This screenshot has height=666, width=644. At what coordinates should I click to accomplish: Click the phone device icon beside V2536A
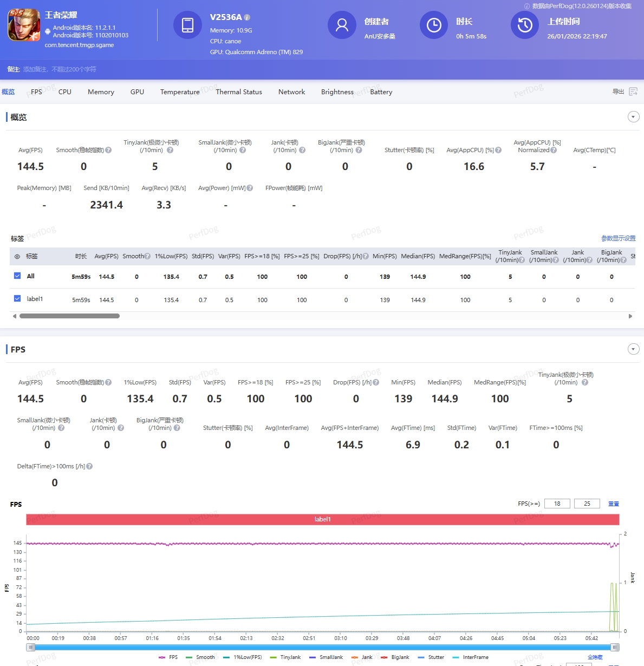point(187,25)
